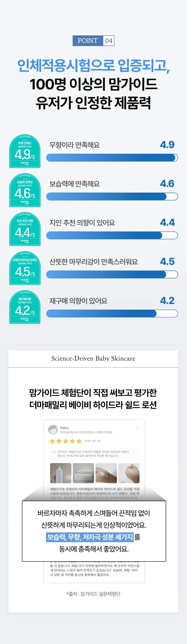Click the highlighted 보습력, 무향, 저자극 성분 세가지 text
The width and height of the screenshot is (187, 644).
pyautogui.click(x=90, y=537)
